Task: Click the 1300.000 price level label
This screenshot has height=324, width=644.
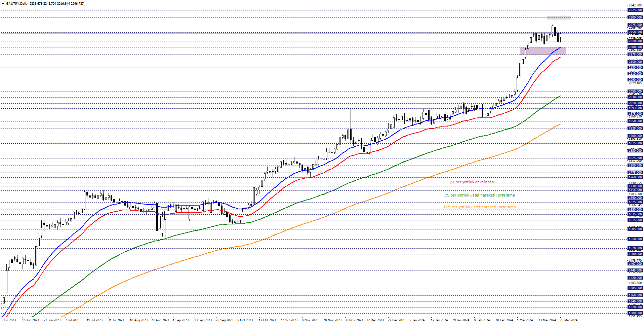Action: tap(635, 313)
